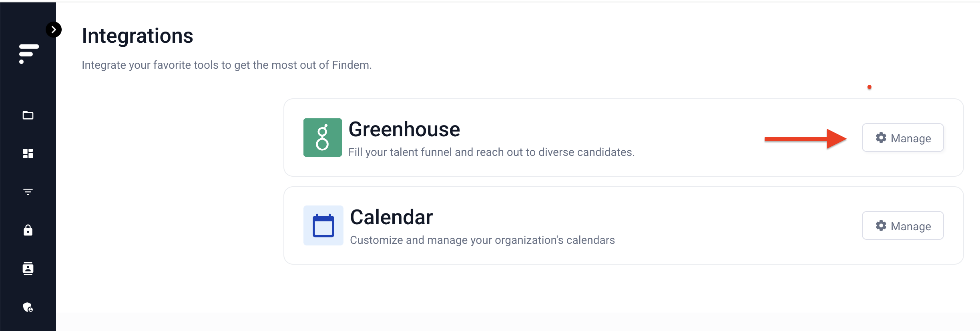
Task: Click the Calendar organization's calendars description
Action: [x=482, y=240]
